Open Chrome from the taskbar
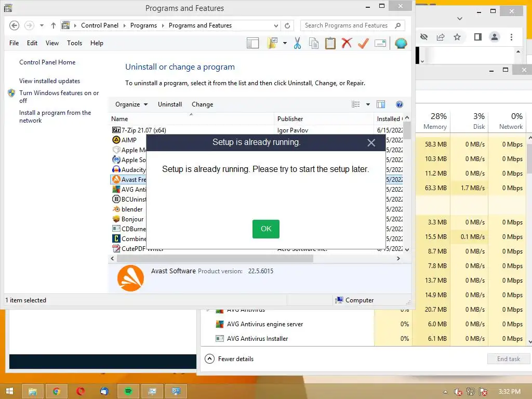532x399 pixels. [57, 391]
